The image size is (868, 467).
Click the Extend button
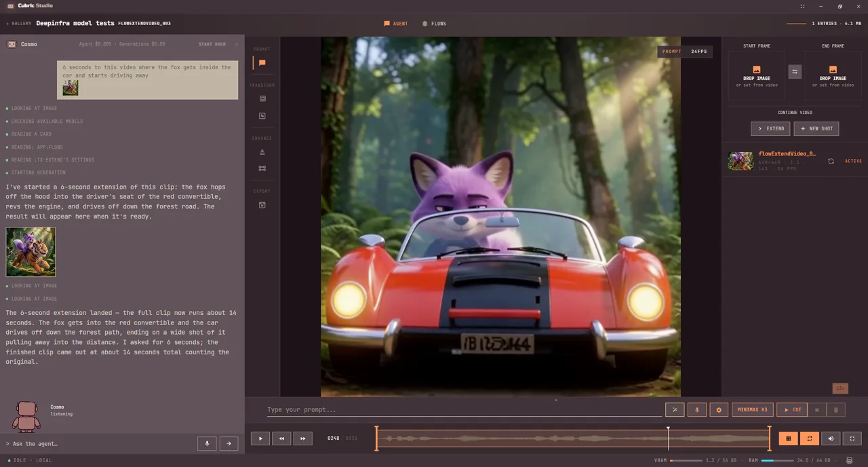770,128
